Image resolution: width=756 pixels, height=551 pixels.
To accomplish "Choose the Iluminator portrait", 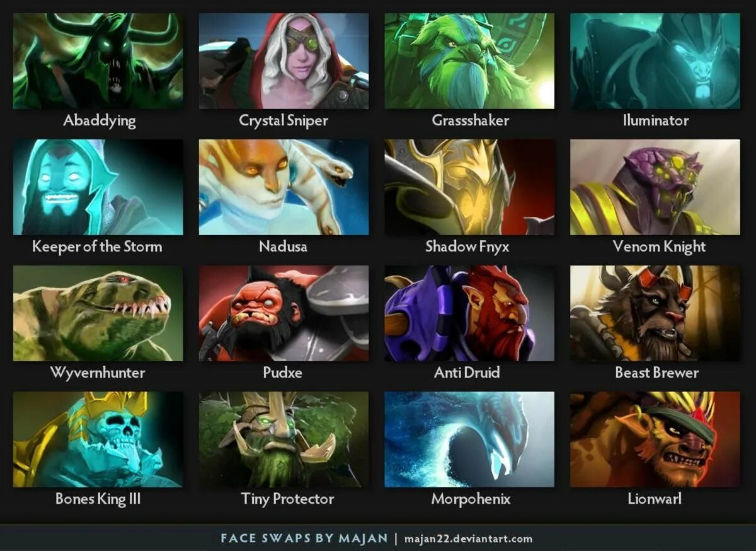I will pos(655,61).
